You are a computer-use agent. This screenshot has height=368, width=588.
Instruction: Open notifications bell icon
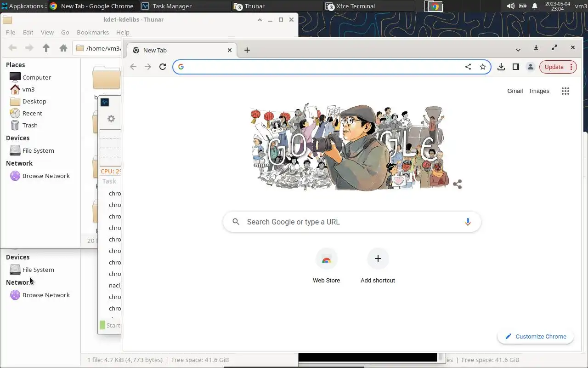point(535,6)
